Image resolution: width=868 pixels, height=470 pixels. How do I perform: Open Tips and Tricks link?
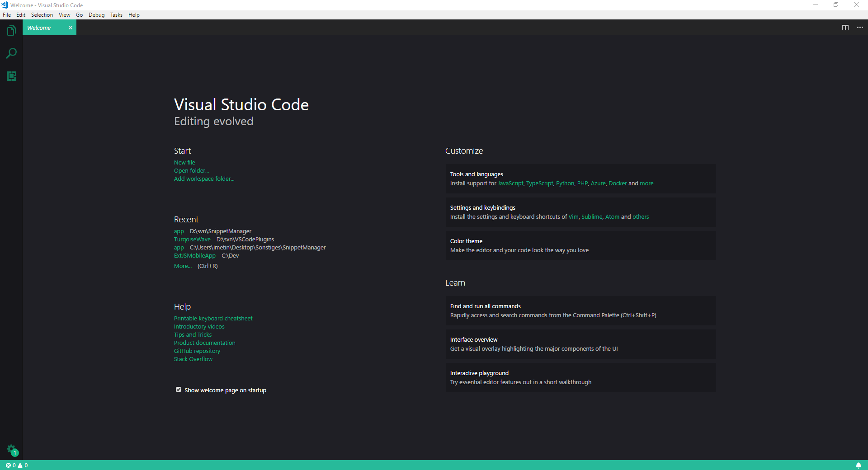(x=193, y=335)
